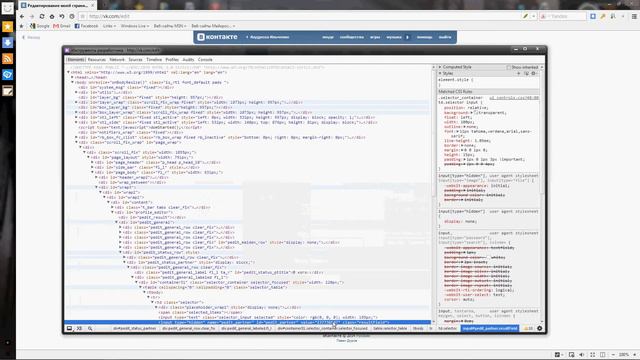
Task: Open the Web-sites MSN bookmarks folder
Action: (x=170, y=26)
